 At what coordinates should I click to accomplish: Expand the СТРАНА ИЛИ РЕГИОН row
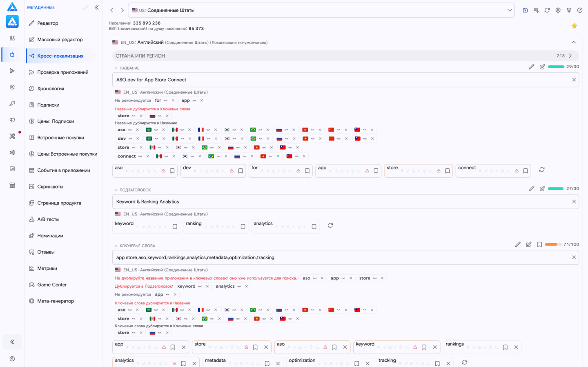345,56
